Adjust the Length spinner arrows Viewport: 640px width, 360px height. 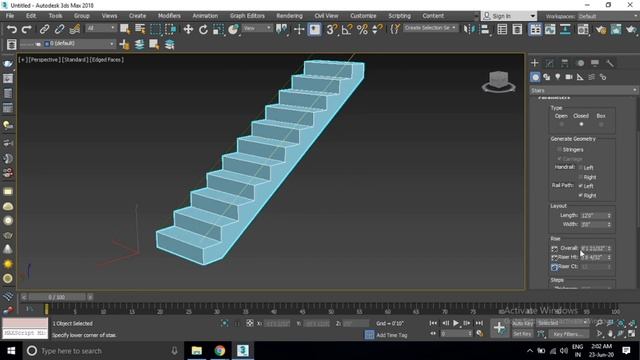(x=609, y=216)
